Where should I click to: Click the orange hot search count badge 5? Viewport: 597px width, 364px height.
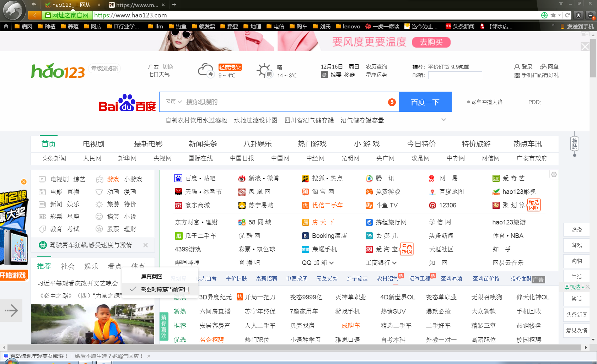pyautogui.click(x=392, y=102)
